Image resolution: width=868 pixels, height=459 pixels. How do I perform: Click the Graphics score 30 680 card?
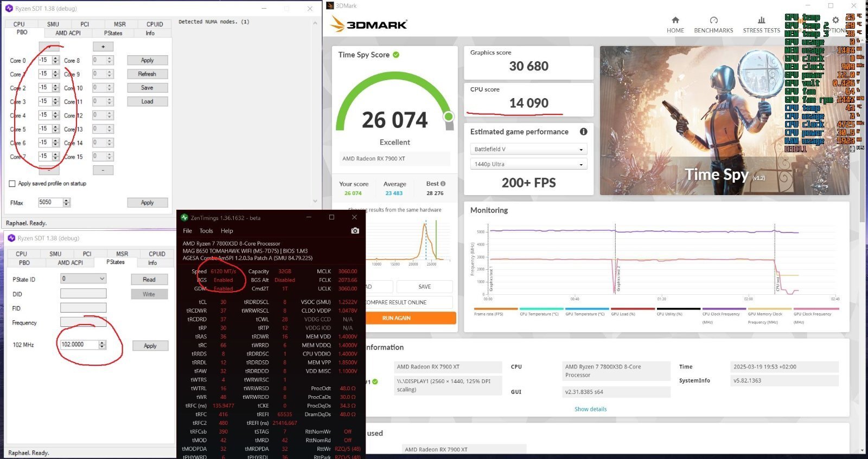528,63
